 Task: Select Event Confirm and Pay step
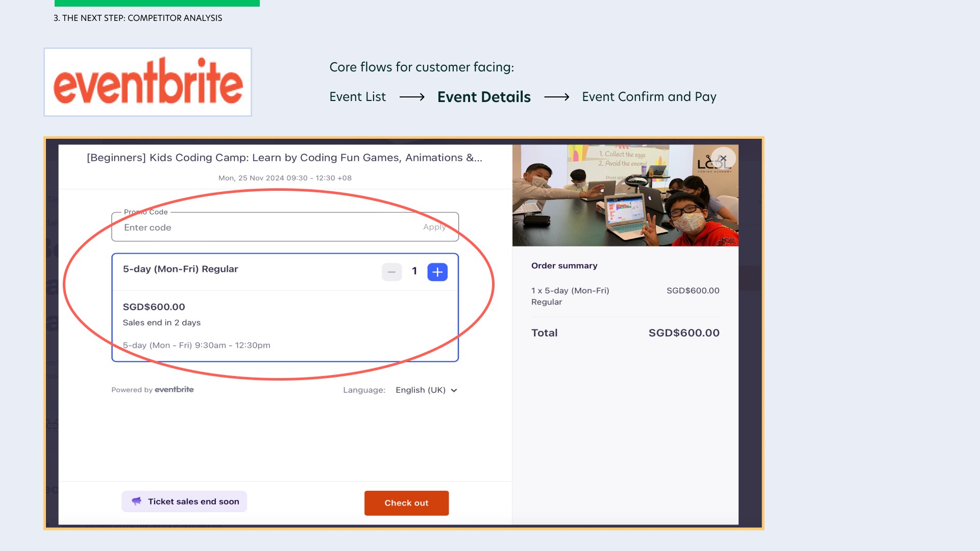pos(649,97)
